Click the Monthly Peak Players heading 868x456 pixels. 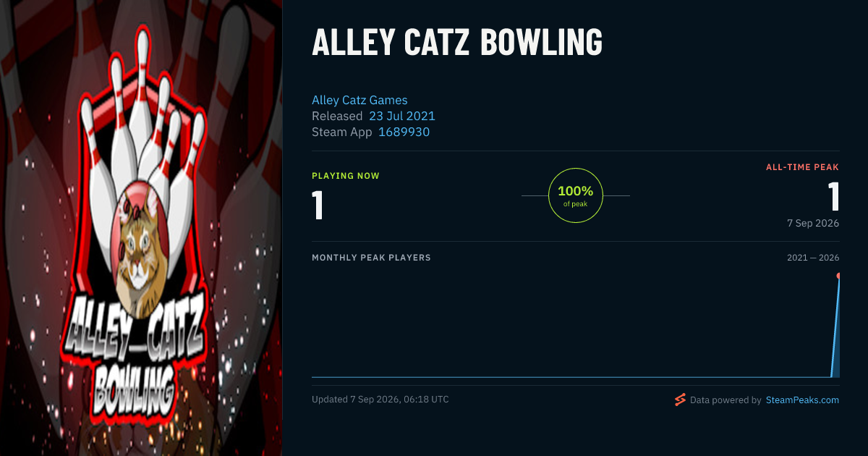click(x=371, y=258)
